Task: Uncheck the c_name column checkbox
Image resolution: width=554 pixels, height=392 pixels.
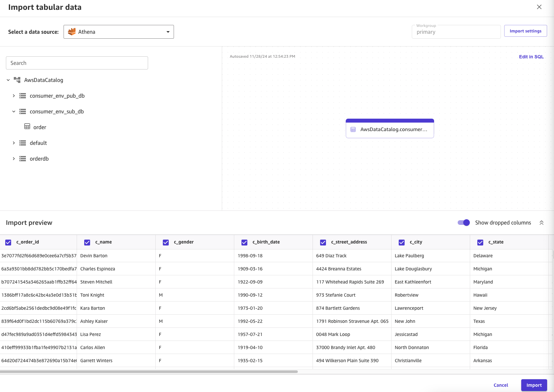Action: (x=87, y=242)
